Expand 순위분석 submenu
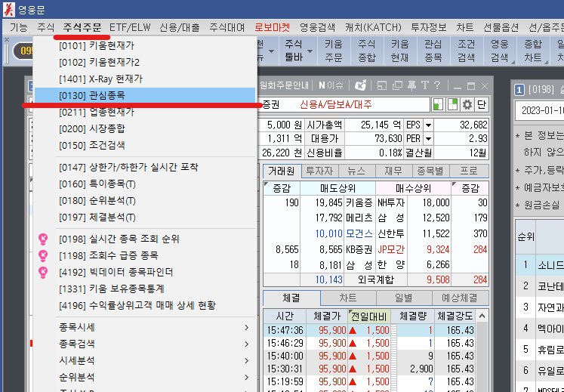564x392 pixels. coord(156,377)
